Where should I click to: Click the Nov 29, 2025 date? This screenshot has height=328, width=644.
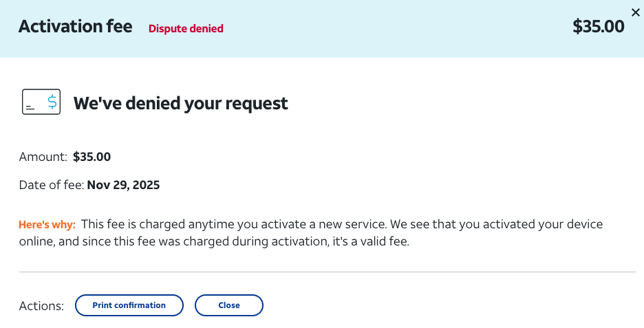(123, 185)
